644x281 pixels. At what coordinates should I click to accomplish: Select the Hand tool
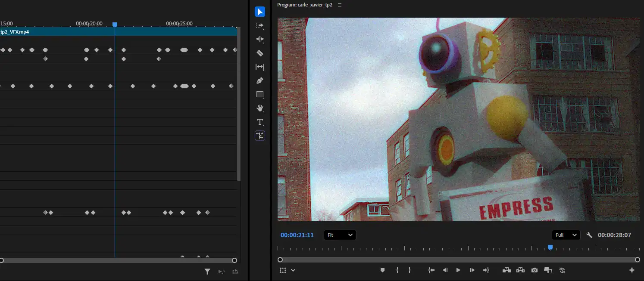coord(260,108)
